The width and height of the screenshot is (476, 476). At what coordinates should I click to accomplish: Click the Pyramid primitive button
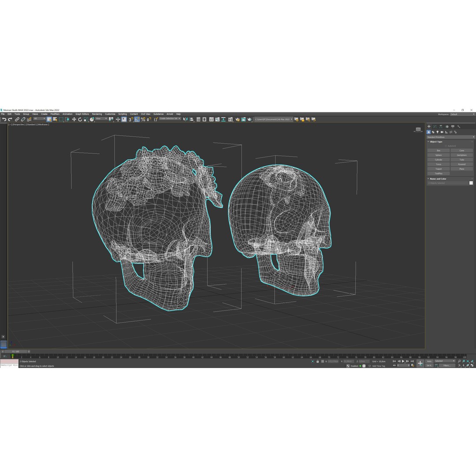point(462,164)
